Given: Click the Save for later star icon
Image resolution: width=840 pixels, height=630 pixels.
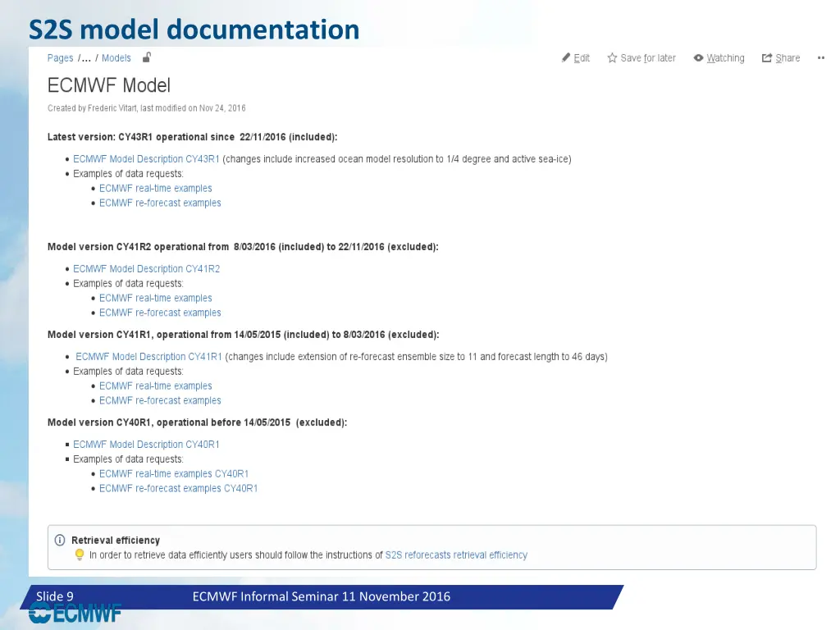Looking at the screenshot, I should 612,58.
